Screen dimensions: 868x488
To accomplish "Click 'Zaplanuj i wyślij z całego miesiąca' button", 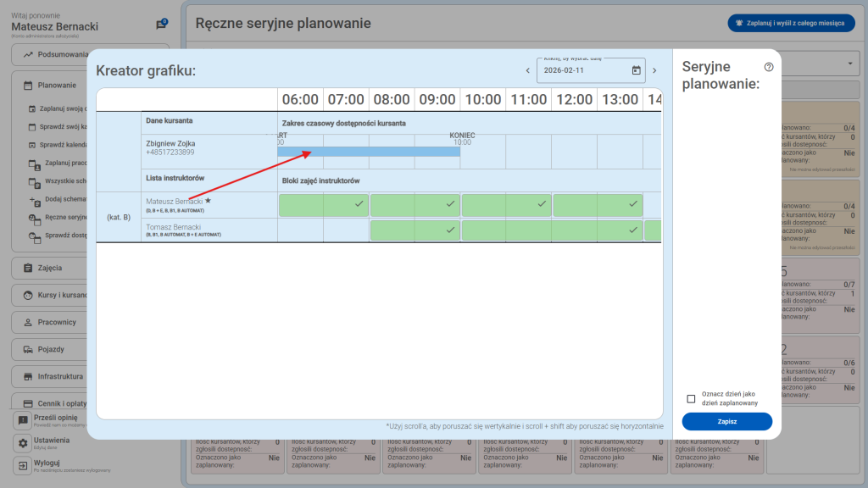I will pyautogui.click(x=791, y=24).
